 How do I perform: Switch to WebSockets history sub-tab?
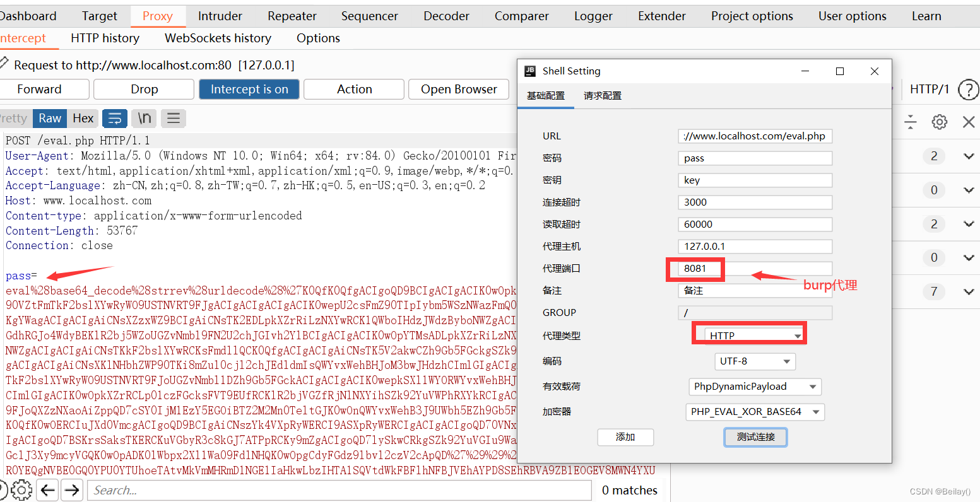pos(218,38)
